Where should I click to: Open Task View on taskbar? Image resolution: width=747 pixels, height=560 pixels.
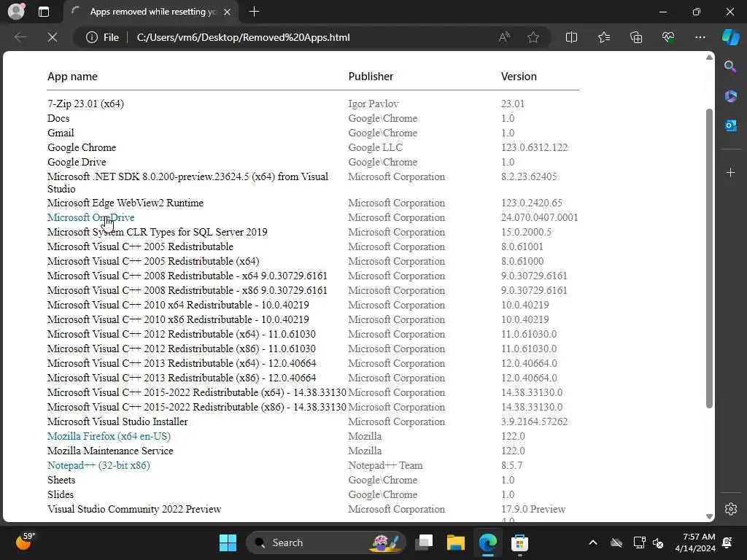tap(424, 542)
